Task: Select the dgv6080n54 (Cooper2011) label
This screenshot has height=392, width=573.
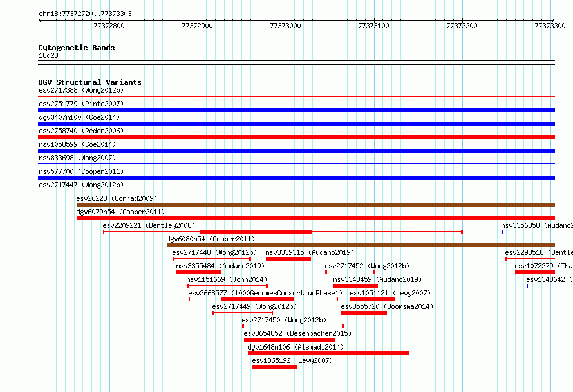Action: click(211, 239)
